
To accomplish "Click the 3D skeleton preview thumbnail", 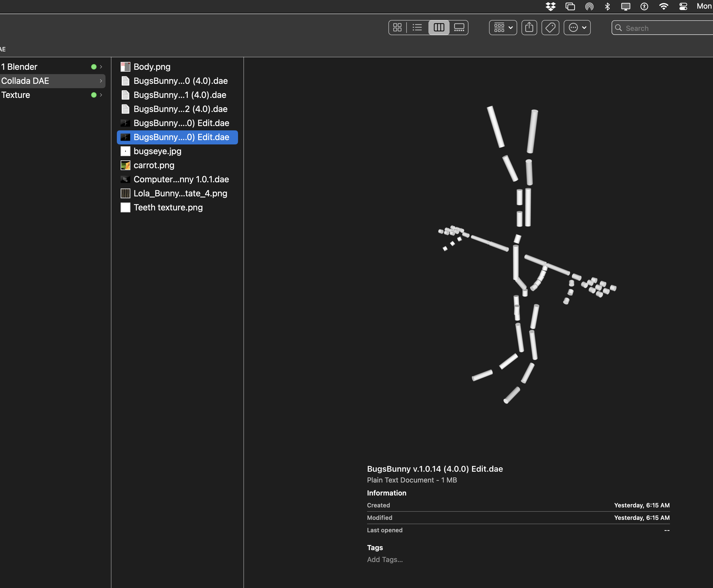I will [x=527, y=255].
